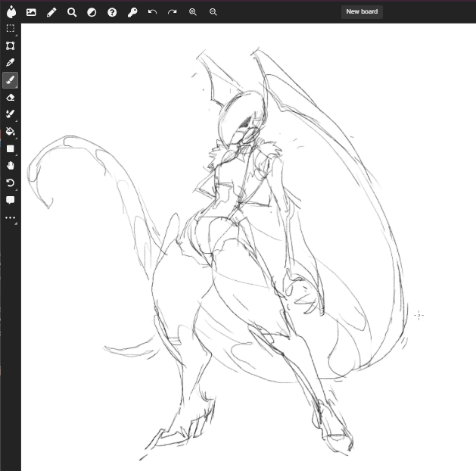Pick the eyedropper color tool
Screen dimensions: 476x471
pyautogui.click(x=11, y=63)
